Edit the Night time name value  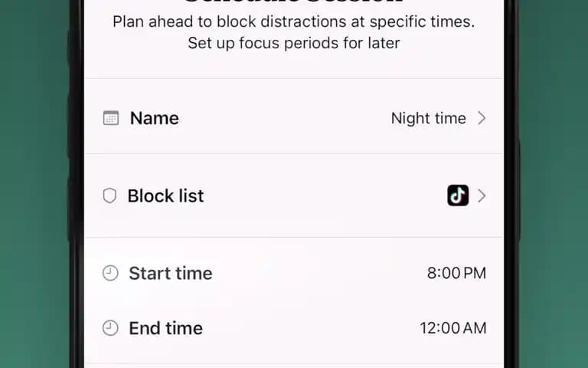coord(428,118)
